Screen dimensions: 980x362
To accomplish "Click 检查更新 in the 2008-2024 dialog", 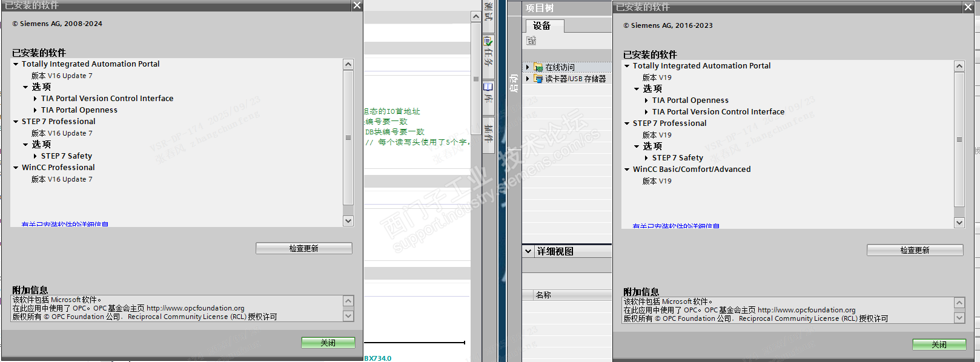I will [303, 248].
